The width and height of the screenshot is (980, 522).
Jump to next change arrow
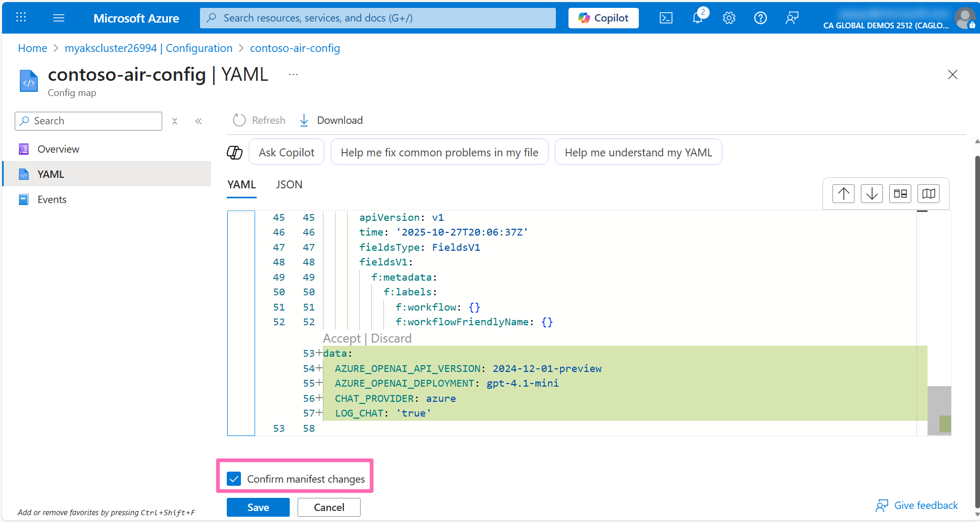click(x=872, y=194)
